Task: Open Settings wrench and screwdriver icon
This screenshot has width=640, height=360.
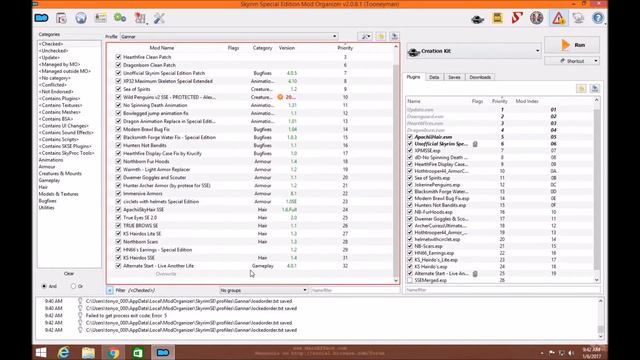Action: tap(159, 18)
